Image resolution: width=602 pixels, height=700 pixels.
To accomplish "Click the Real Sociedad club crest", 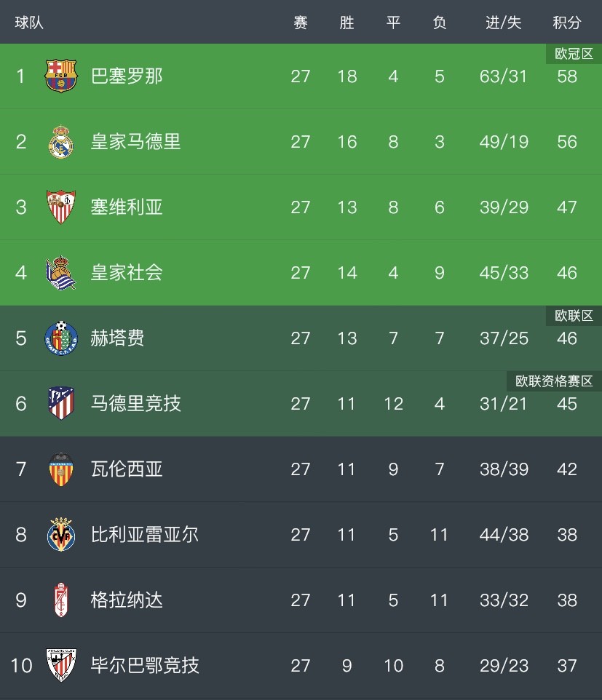I will pyautogui.click(x=61, y=272).
